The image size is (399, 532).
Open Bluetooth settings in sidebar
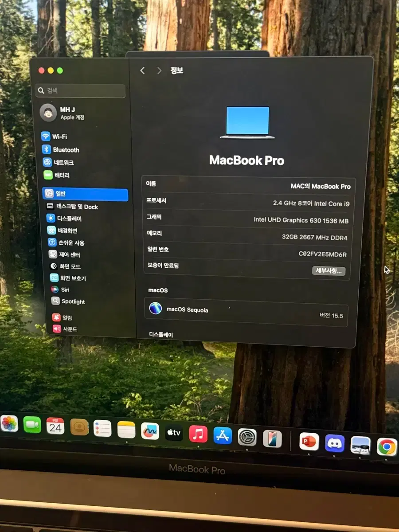(61, 150)
